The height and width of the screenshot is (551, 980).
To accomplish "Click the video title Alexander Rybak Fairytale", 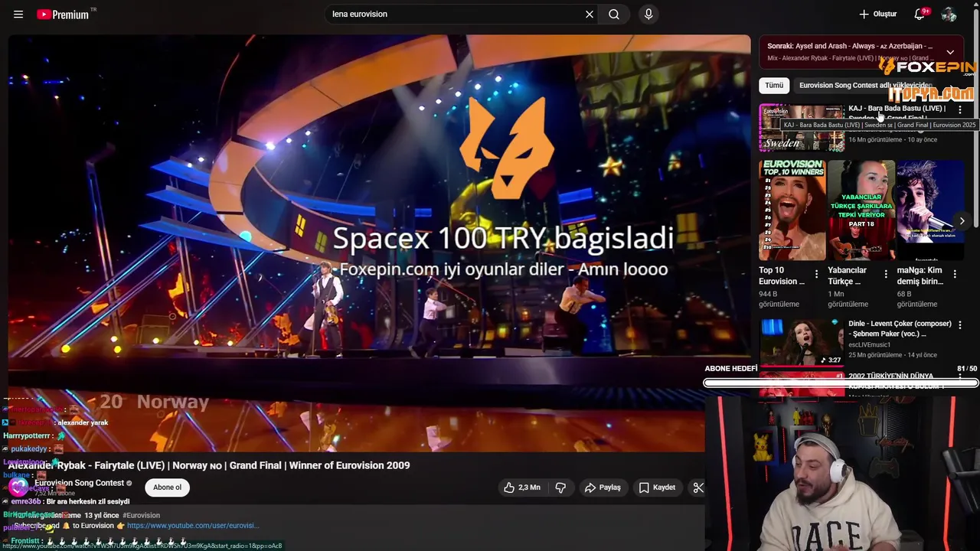I will click(x=209, y=465).
